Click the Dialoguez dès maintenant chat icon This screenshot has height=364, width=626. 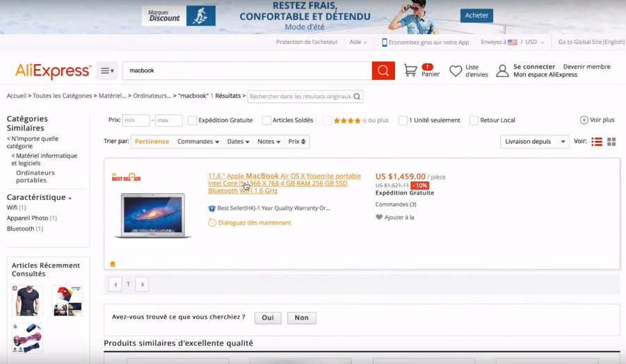(212, 223)
